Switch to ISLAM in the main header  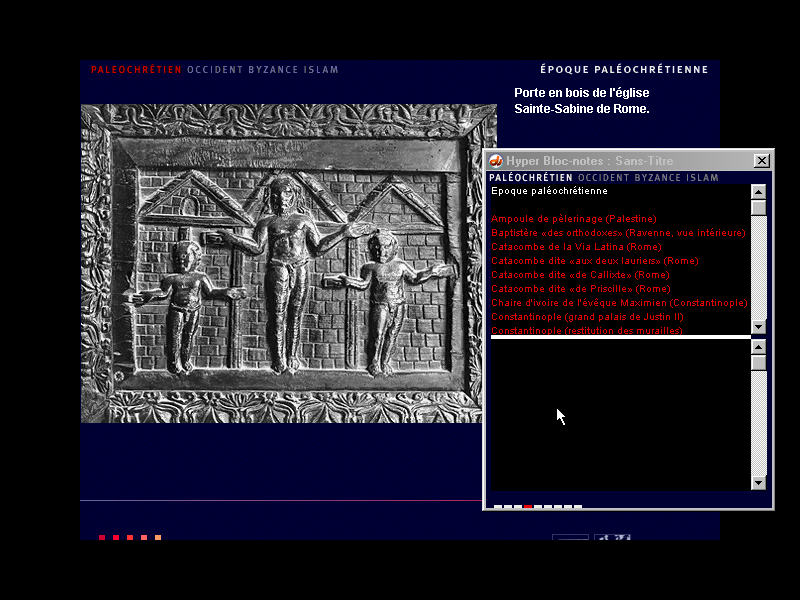[321, 70]
